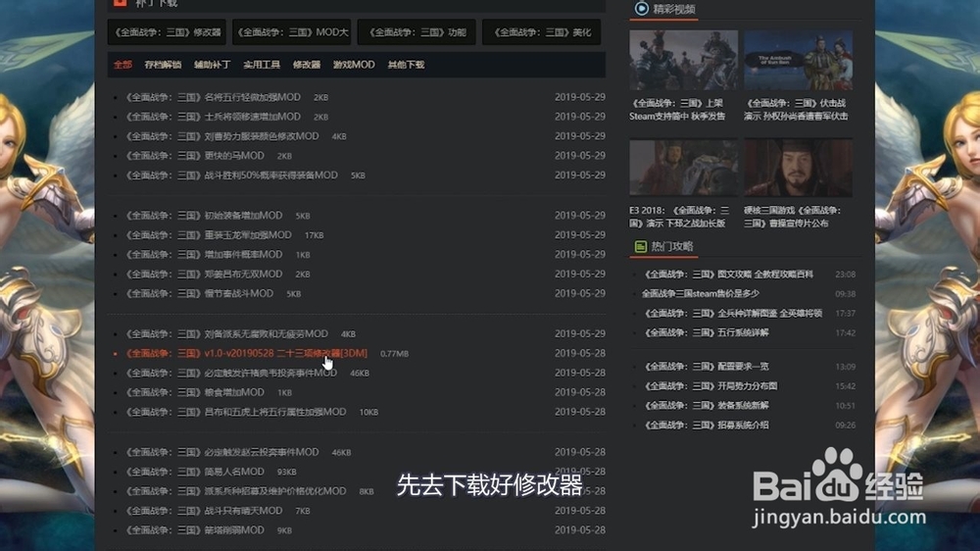Open the 重装玉龙军加强MOD link
Image resolution: width=980 pixels, height=551 pixels.
point(209,234)
